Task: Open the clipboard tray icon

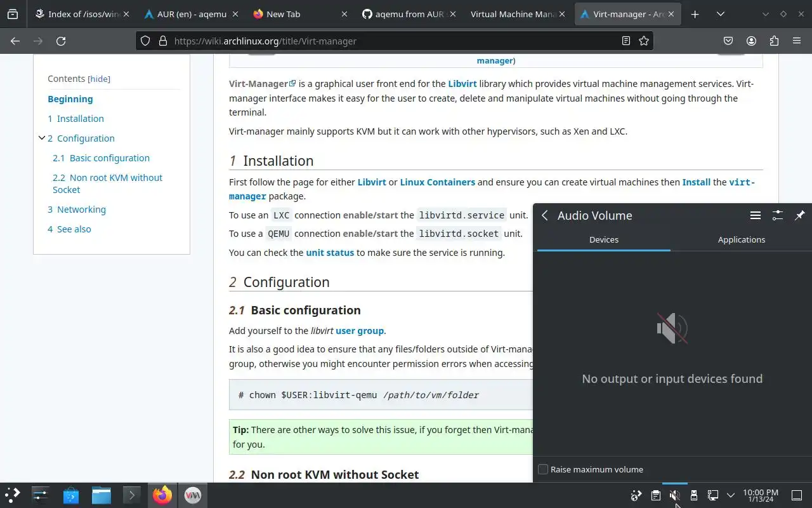Action: click(656, 495)
